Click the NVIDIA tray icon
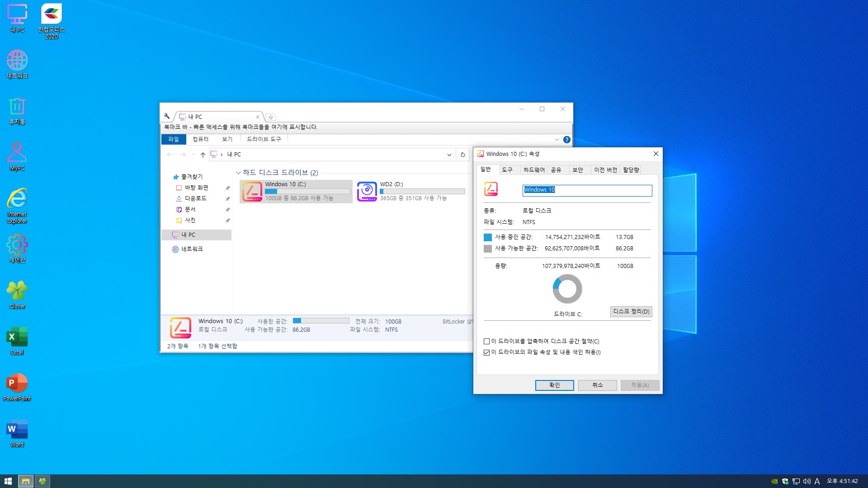This screenshot has width=868, height=488. (x=774, y=481)
